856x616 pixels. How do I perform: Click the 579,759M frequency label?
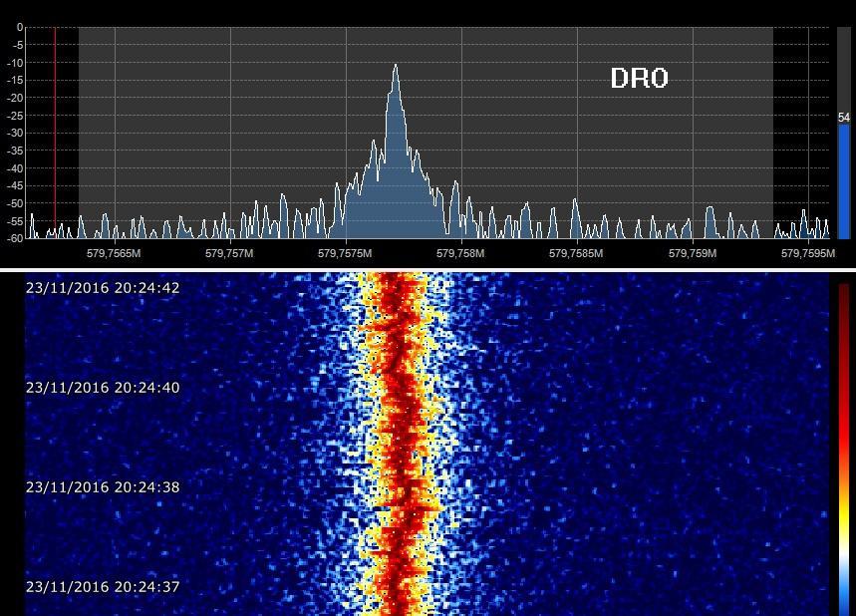click(693, 254)
